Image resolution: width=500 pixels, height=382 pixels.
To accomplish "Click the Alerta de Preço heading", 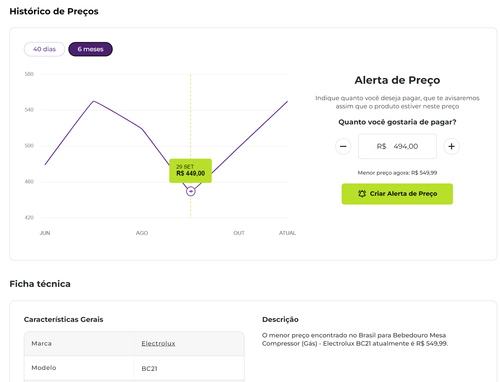I will (x=397, y=80).
